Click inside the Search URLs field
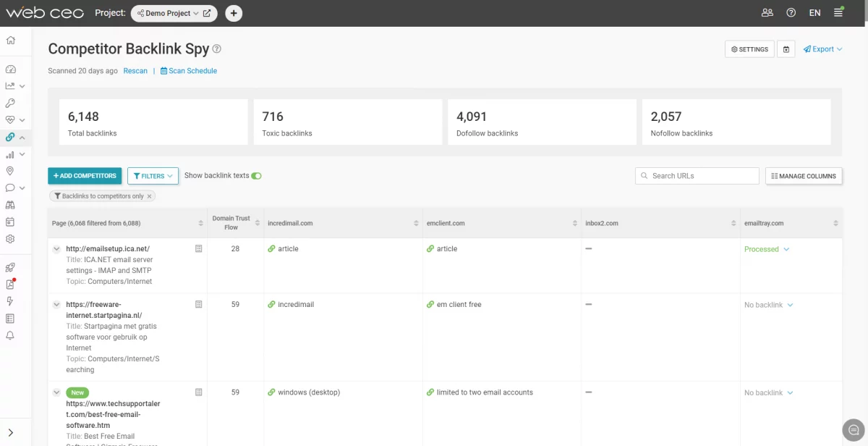Image resolution: width=868 pixels, height=446 pixels. click(697, 176)
